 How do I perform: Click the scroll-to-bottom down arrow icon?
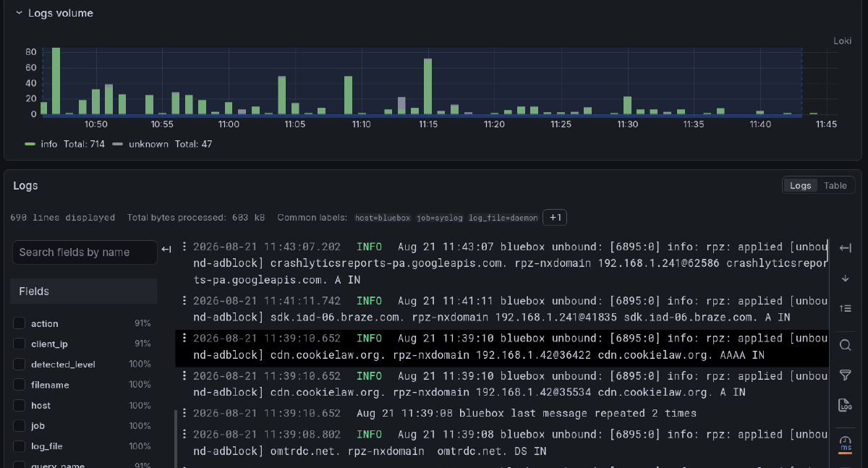pyautogui.click(x=845, y=279)
